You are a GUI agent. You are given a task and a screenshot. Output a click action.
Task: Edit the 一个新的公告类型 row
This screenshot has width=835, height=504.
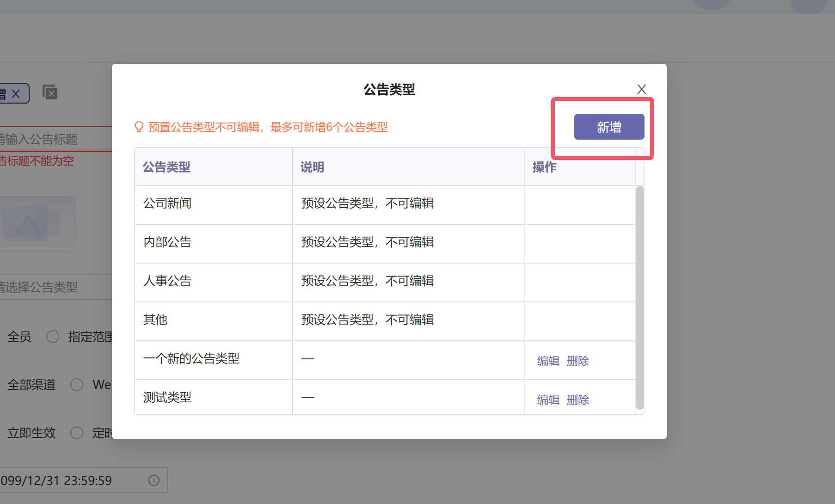[548, 361]
